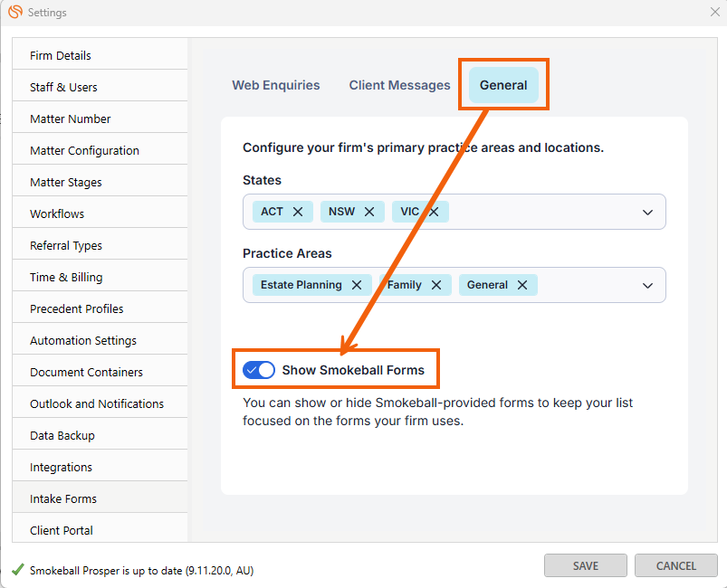This screenshot has width=727, height=588.
Task: Remove Estate Planning practice area chip
Action: tap(357, 285)
